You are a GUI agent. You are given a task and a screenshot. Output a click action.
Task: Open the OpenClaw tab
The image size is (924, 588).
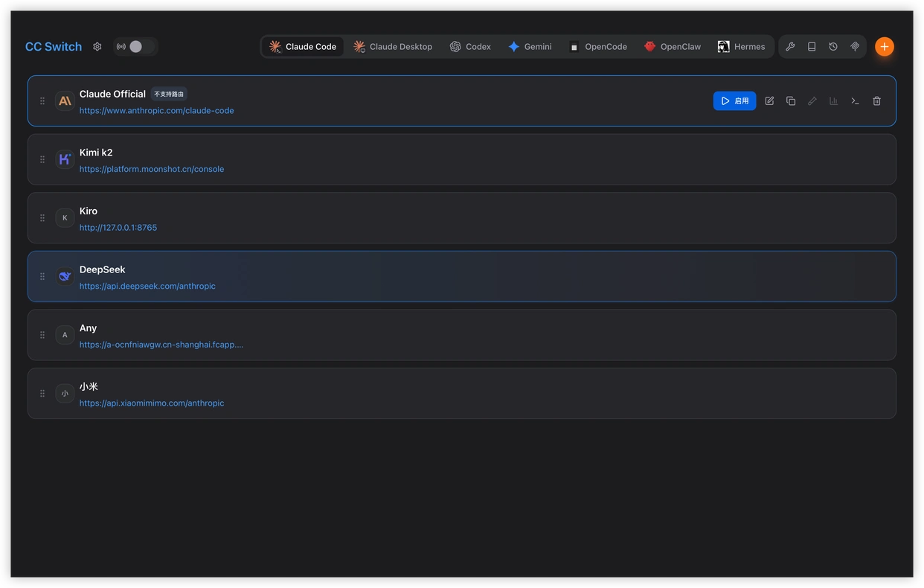pyautogui.click(x=673, y=46)
